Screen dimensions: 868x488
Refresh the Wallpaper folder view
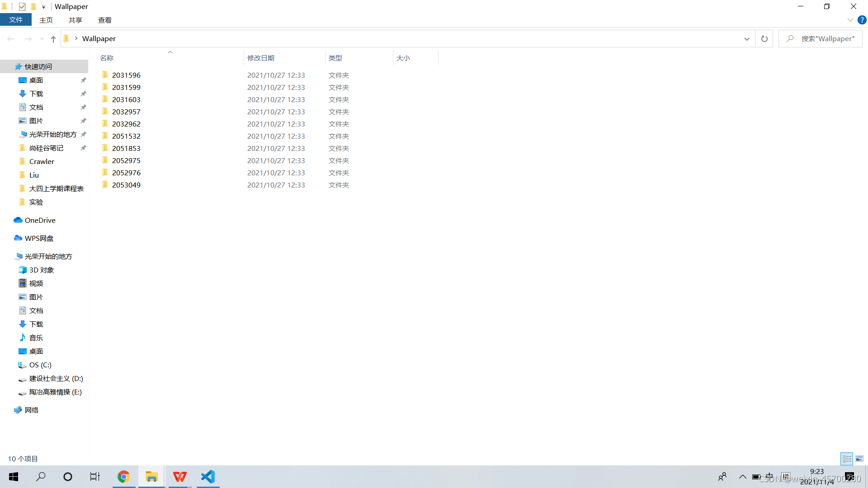point(764,39)
